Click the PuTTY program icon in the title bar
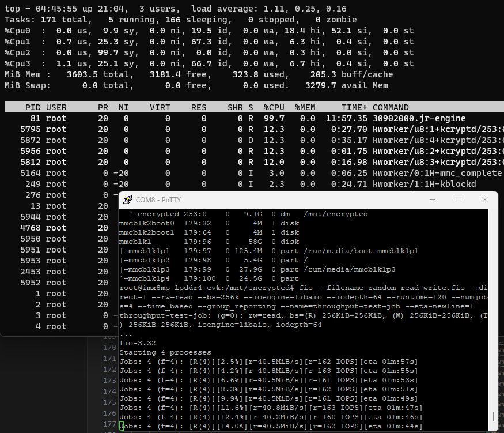This screenshot has width=504, height=433. [127, 199]
